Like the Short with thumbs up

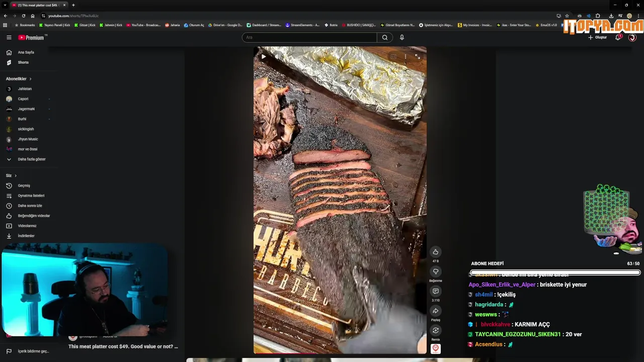click(x=436, y=252)
